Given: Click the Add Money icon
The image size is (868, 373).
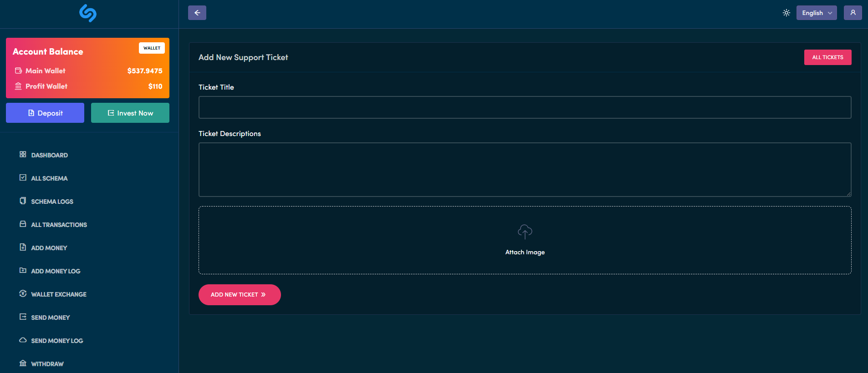Looking at the screenshot, I should (23, 247).
